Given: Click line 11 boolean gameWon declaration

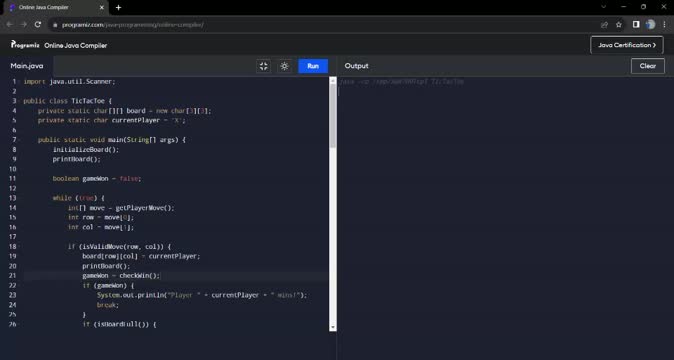Looking at the screenshot, I should pyautogui.click(x=97, y=179).
